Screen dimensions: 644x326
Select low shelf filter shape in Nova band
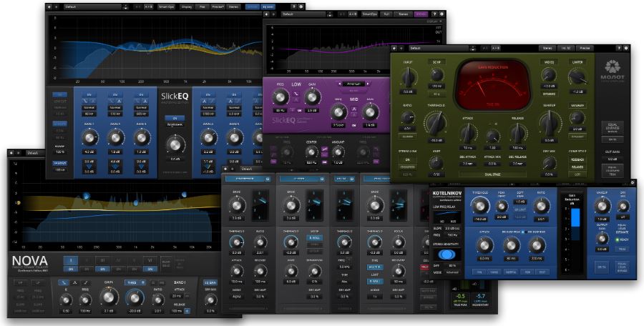click(x=65, y=282)
